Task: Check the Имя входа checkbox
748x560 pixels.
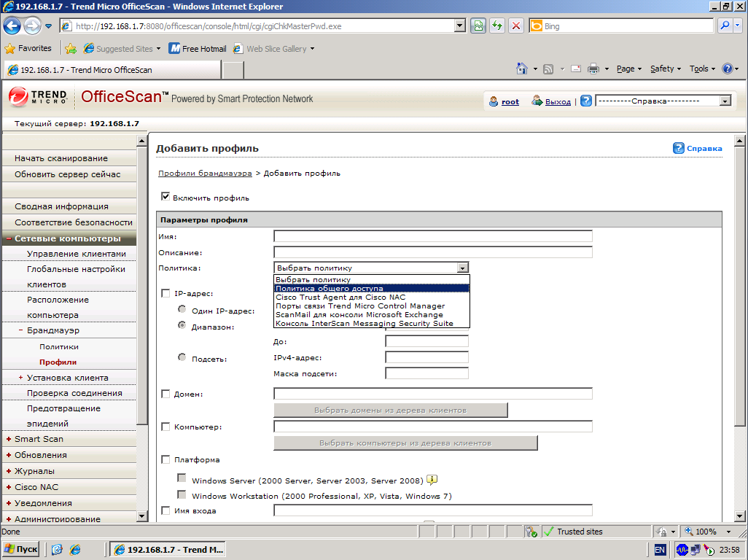Action: click(x=165, y=511)
